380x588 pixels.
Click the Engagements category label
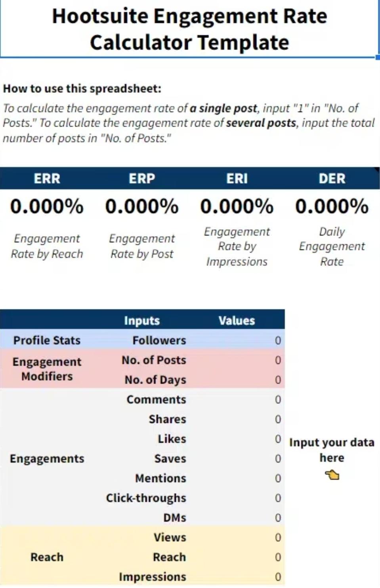(47, 459)
